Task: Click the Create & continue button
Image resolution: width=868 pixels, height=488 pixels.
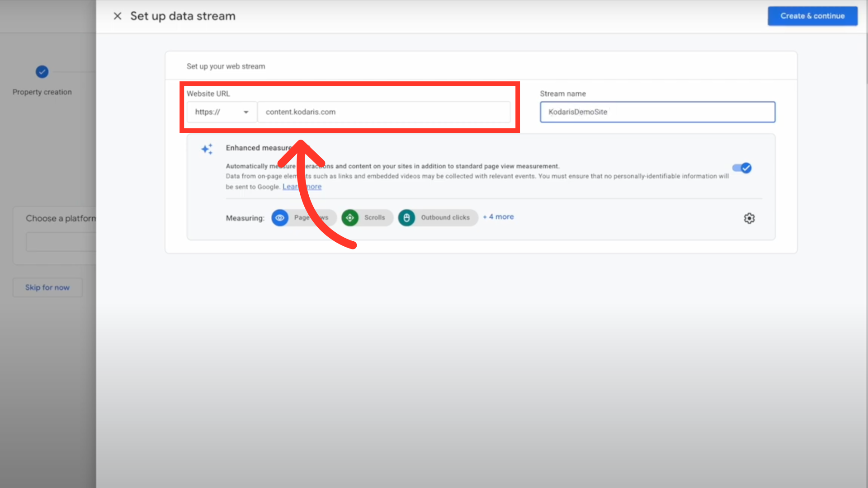Action: pyautogui.click(x=812, y=16)
